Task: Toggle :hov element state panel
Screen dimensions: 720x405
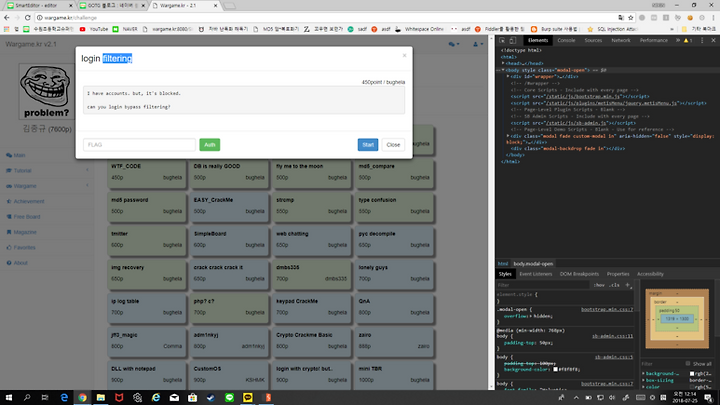Action: [x=599, y=285]
